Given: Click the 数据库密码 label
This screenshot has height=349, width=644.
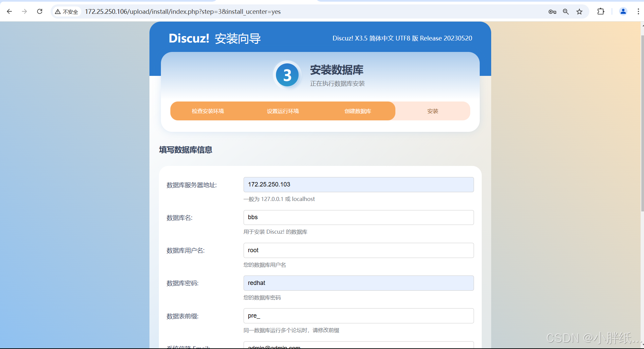Looking at the screenshot, I should point(183,283).
